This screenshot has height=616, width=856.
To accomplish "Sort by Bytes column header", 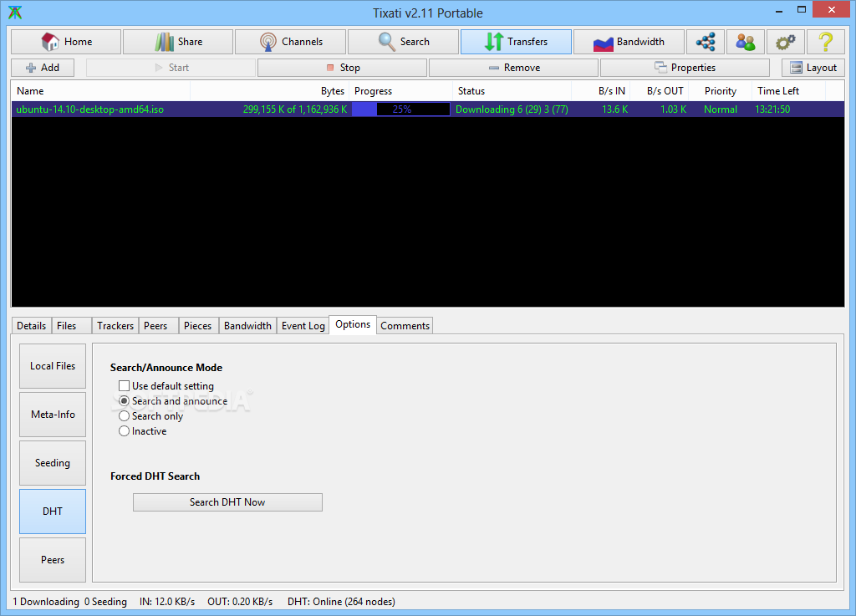I will point(270,91).
